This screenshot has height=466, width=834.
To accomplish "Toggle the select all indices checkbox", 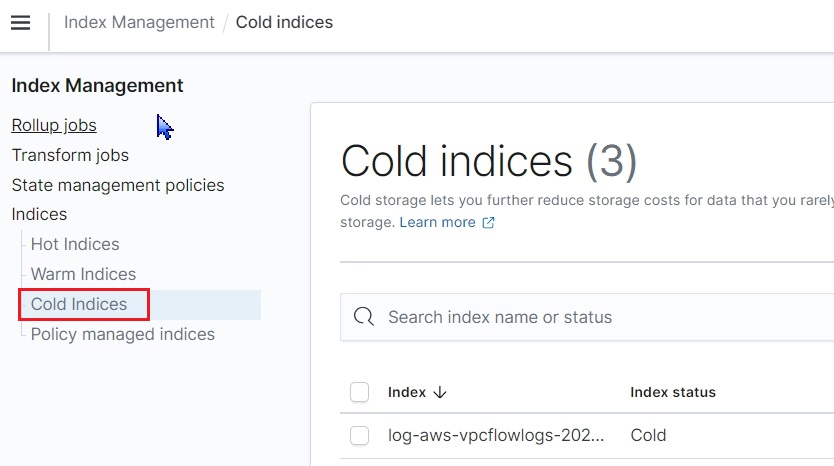I will (360, 393).
